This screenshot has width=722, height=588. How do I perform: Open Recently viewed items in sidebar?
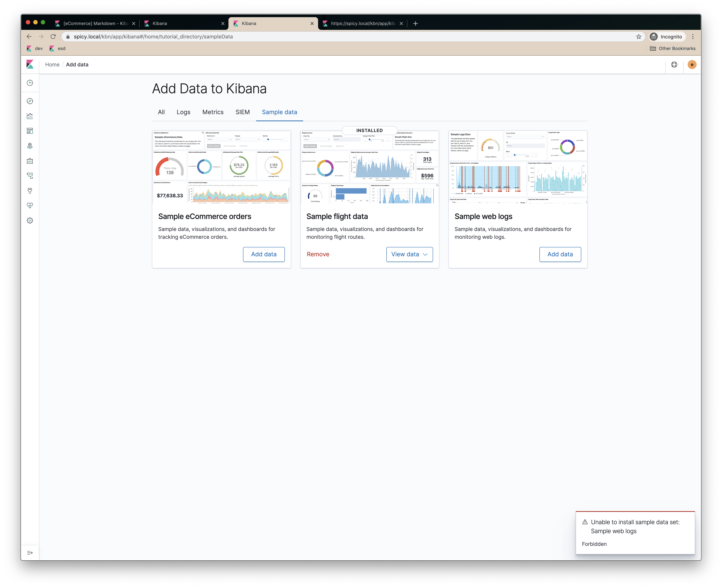click(x=30, y=82)
